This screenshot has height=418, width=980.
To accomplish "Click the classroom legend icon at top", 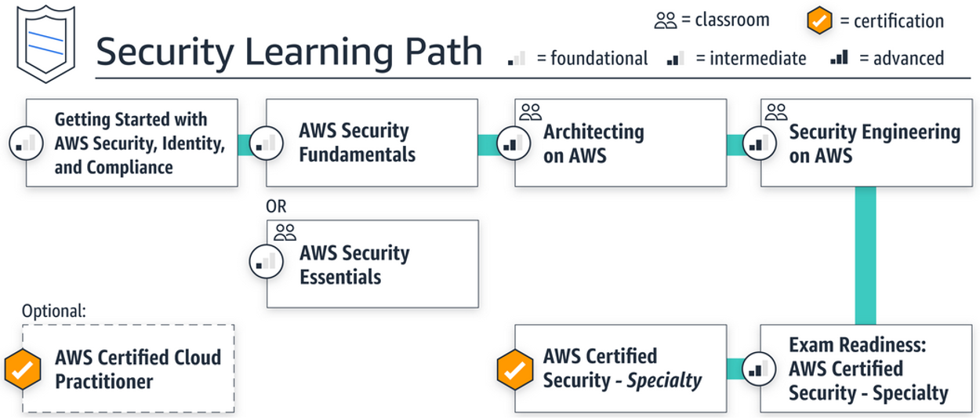I will [x=665, y=21].
